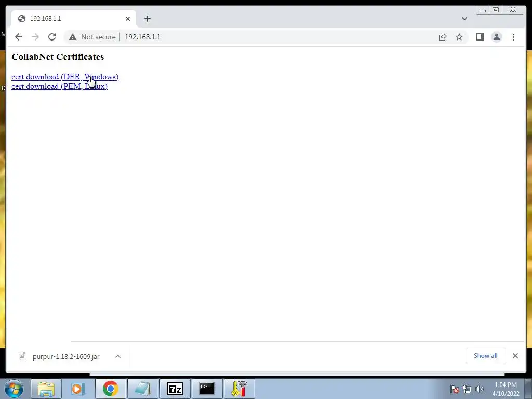Reload the 192.168.1.1 page
The width and height of the screenshot is (532, 399).
(52, 37)
